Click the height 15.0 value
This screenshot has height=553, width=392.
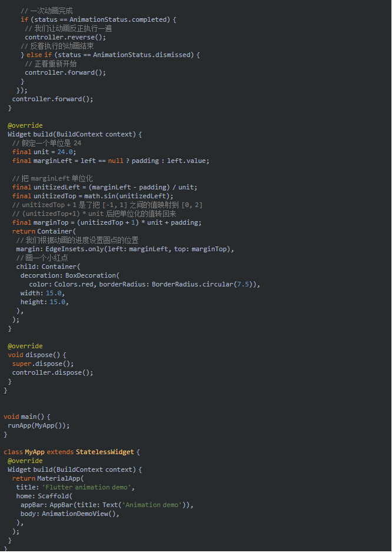click(x=58, y=302)
